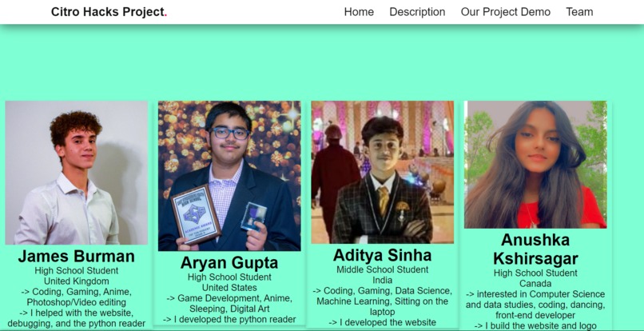Open the Home navigation link
This screenshot has height=331, width=644.
(x=359, y=12)
